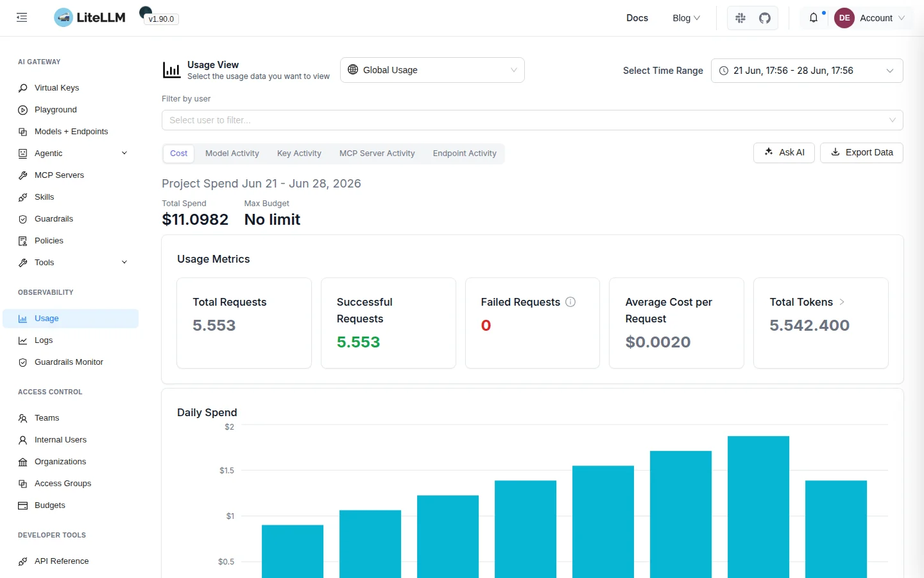Image resolution: width=924 pixels, height=578 pixels.
Task: Click the Teams people icon
Action: (23, 418)
